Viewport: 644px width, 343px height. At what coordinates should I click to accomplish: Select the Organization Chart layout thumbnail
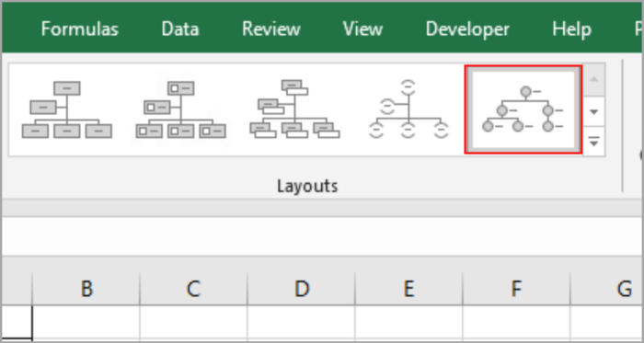66,109
